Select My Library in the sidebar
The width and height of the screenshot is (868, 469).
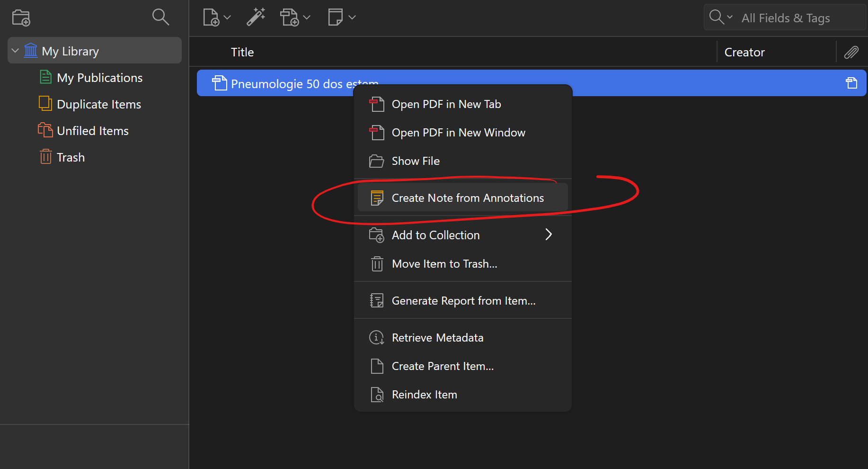[x=95, y=50]
